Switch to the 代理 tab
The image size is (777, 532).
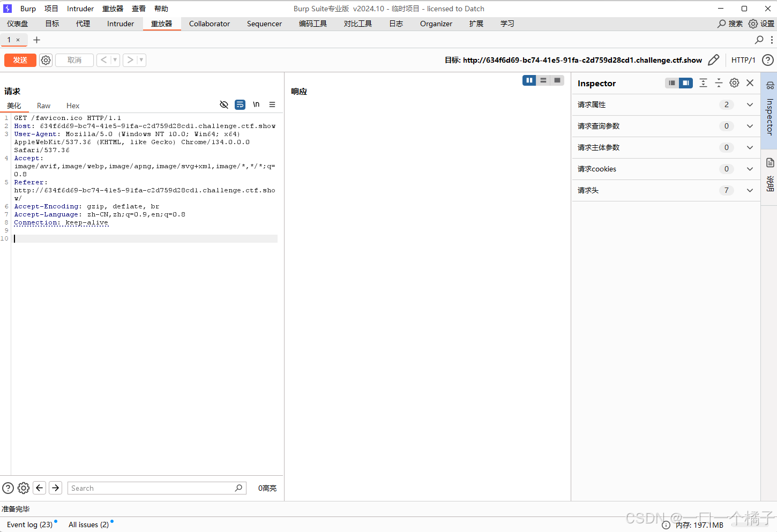(x=83, y=24)
